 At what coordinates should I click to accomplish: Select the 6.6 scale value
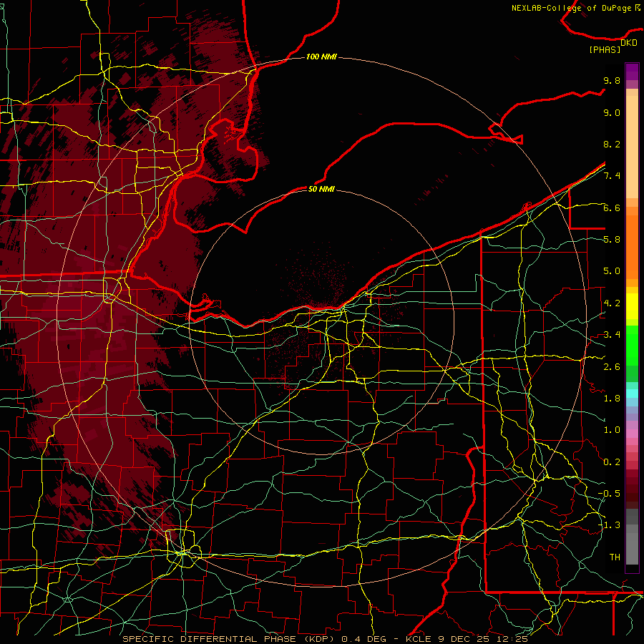(612, 208)
